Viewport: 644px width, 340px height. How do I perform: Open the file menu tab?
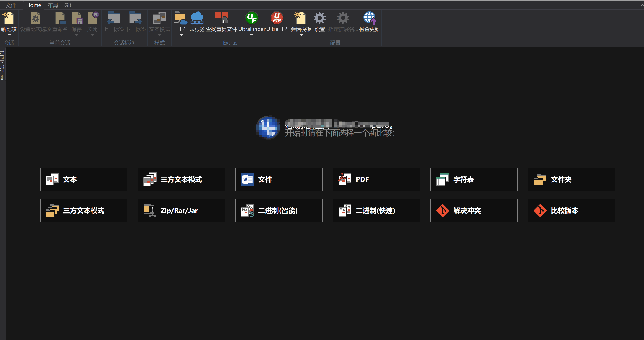click(x=11, y=5)
